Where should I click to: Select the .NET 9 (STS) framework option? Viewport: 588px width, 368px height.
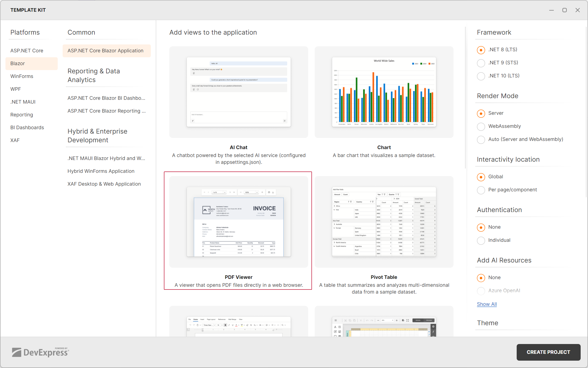[x=481, y=63]
